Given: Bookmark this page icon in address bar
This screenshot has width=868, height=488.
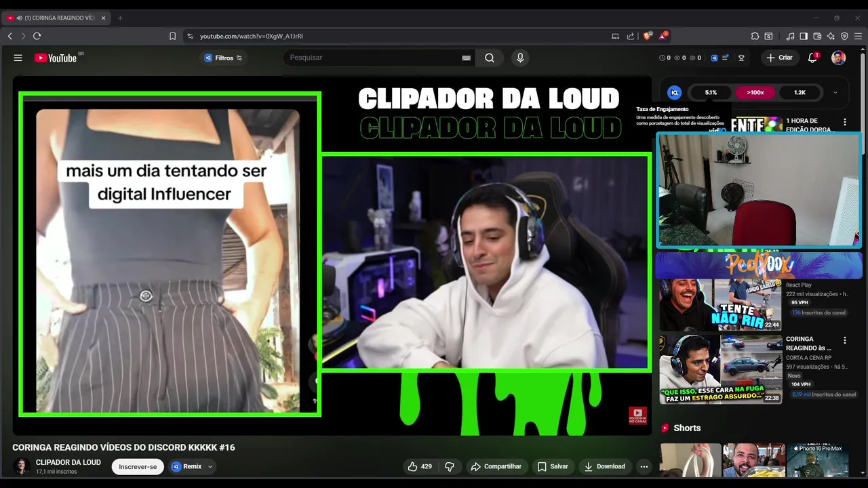Looking at the screenshot, I should click(x=172, y=36).
